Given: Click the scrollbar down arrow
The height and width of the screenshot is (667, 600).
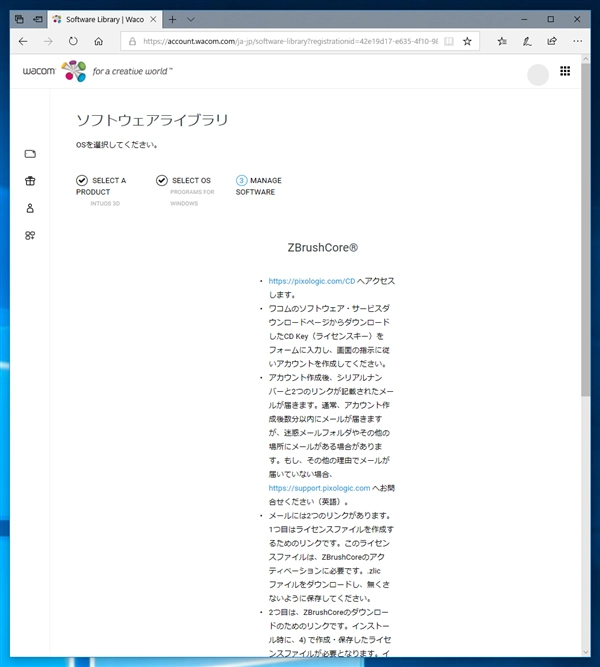Looking at the screenshot, I should pyautogui.click(x=586, y=652).
